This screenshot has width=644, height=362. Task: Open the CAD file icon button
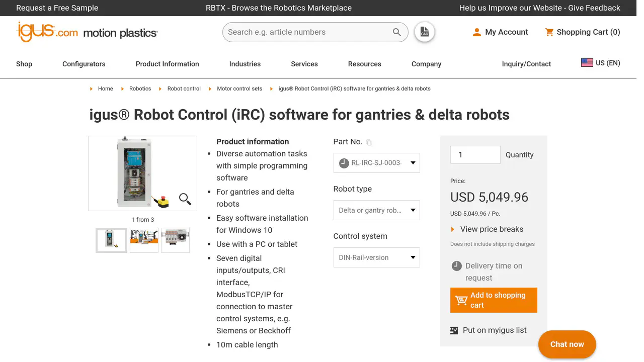point(425,32)
